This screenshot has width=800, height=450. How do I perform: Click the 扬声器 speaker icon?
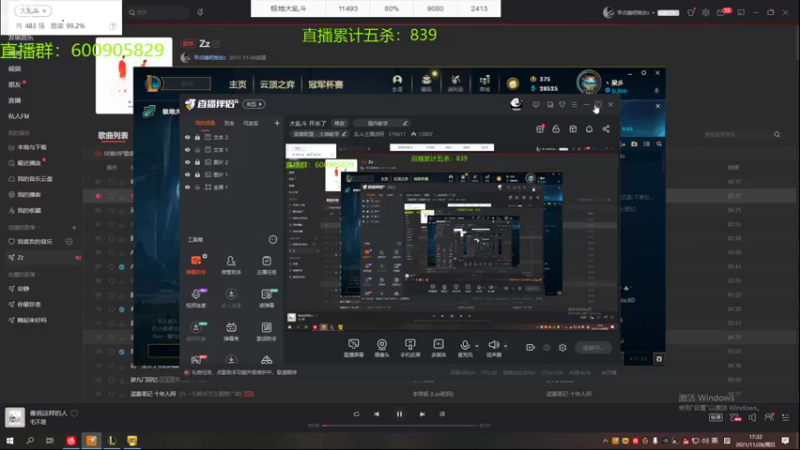(493, 345)
